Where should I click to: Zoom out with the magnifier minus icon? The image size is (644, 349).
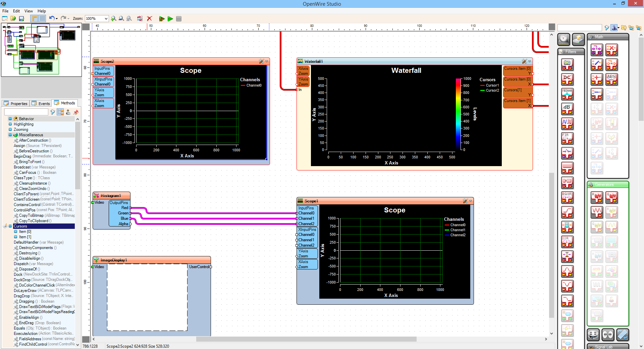[x=121, y=19]
